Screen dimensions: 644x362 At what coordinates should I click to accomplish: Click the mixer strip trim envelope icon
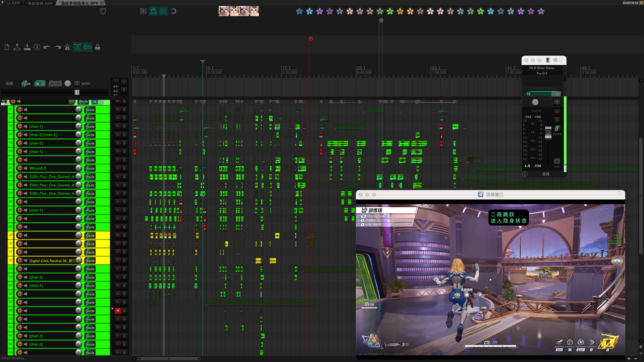(x=557, y=161)
